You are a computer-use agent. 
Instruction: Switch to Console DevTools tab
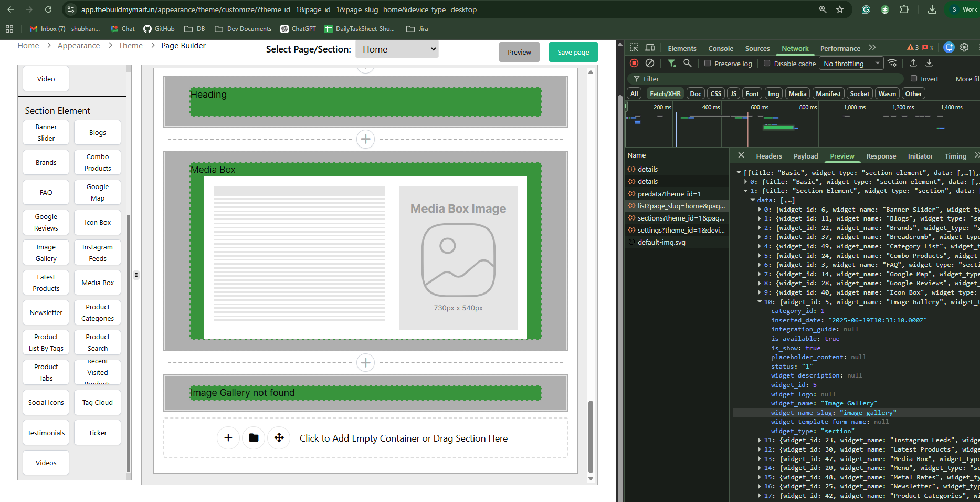[721, 48]
